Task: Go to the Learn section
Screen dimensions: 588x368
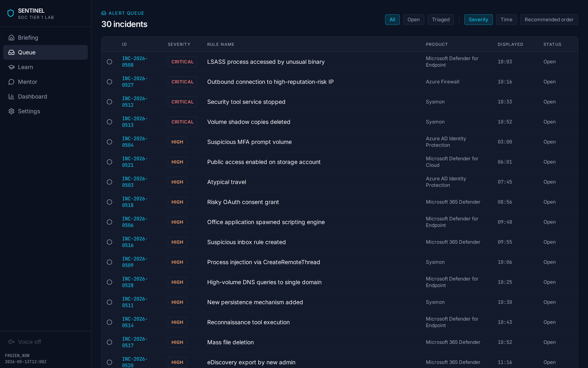Action: [x=46, y=67]
